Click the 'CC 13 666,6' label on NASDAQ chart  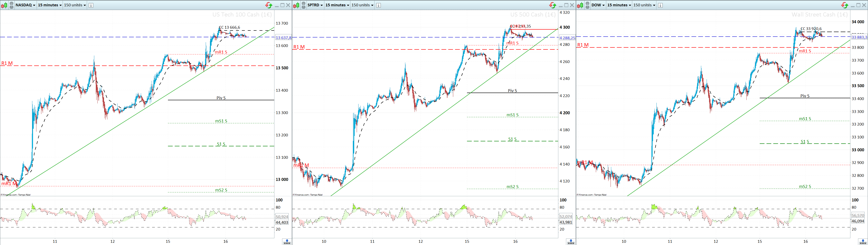229,28
